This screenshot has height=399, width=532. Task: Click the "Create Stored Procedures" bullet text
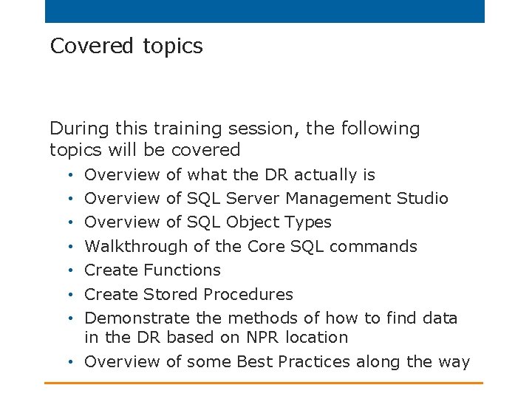tap(188, 294)
